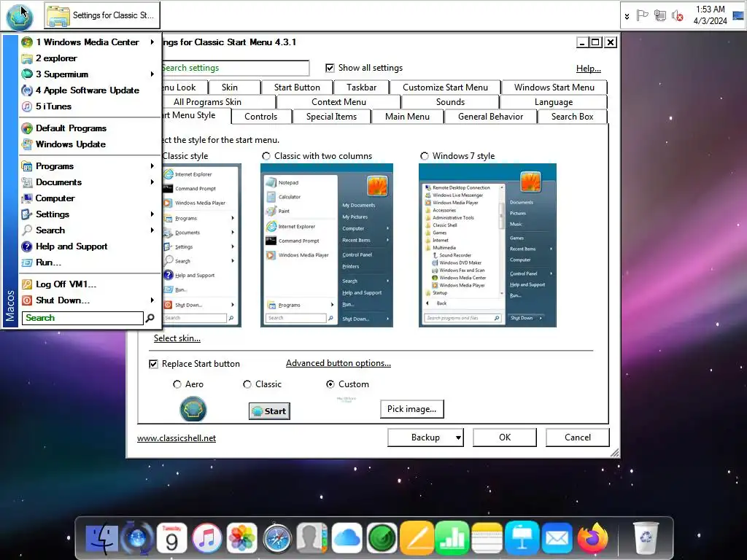This screenshot has width=747, height=560.
Task: Open the www.classicshell.net link
Action: (177, 438)
